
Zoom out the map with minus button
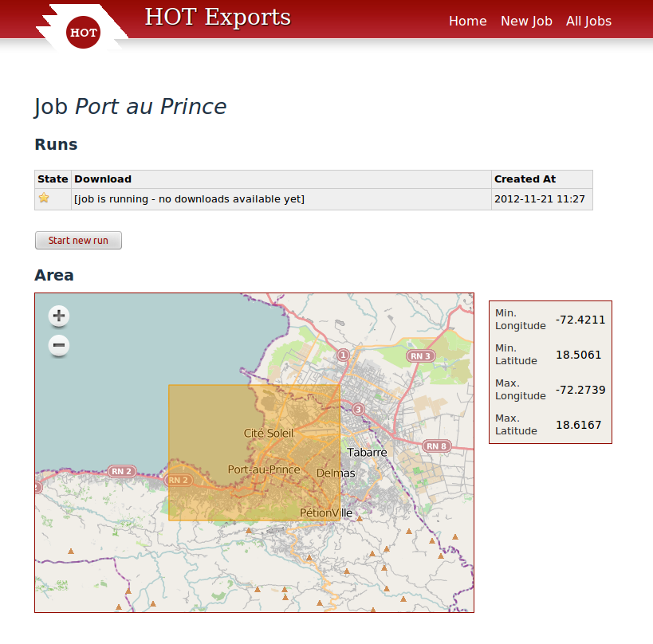coord(59,346)
